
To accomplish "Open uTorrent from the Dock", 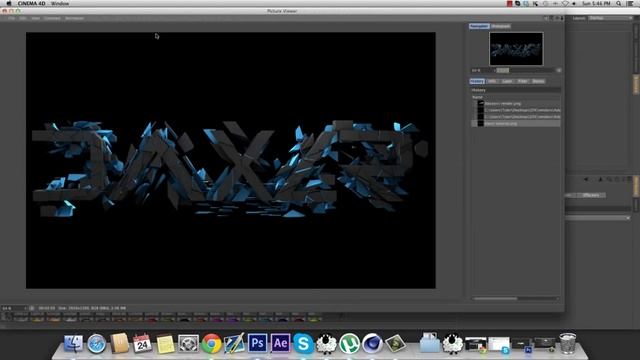I will click(x=349, y=344).
